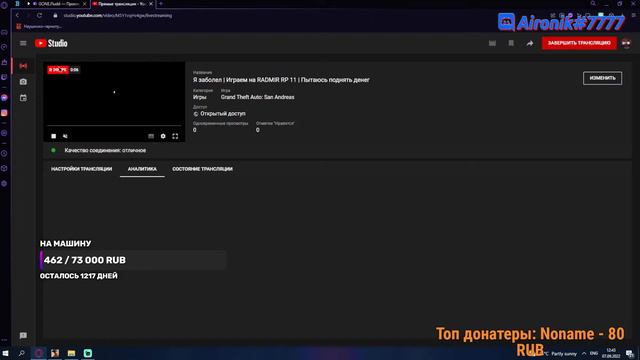Screen dimensions: 640x360
Task: Open the Manage calendar icon in sidebar
Action: pos(23,98)
